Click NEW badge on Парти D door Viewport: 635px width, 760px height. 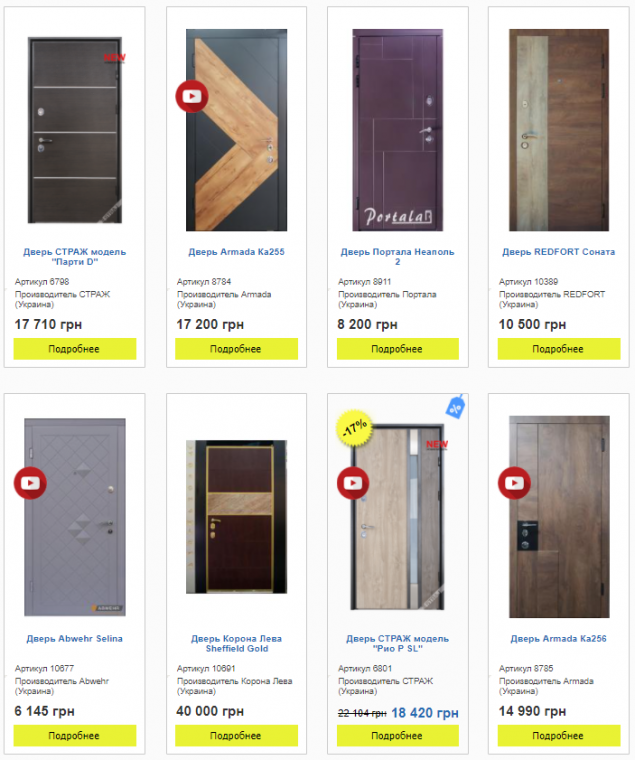click(x=115, y=57)
